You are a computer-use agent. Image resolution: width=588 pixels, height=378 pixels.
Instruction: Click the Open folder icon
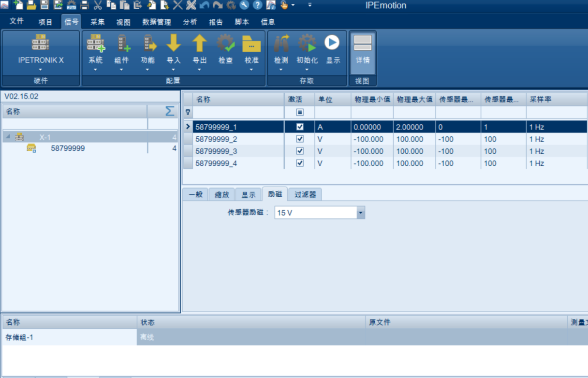coord(31,5)
